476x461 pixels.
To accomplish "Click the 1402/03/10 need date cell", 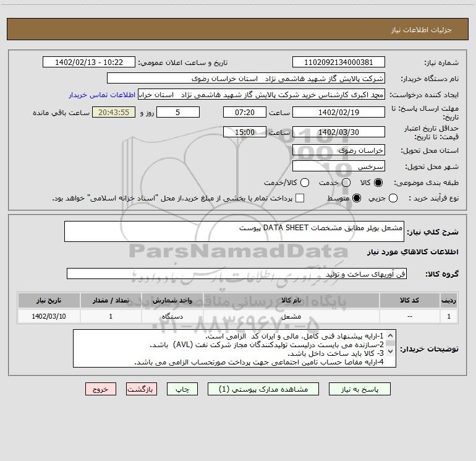I will pyautogui.click(x=49, y=316).
